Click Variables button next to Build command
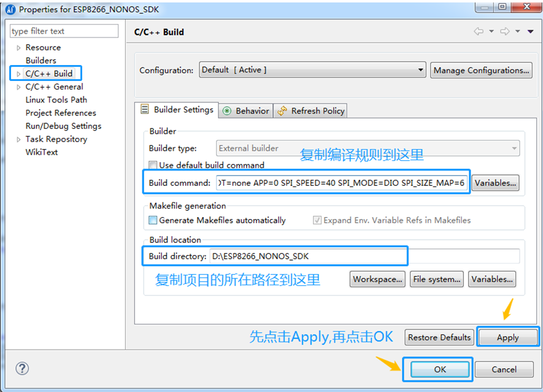Screen dimensions: 543x392 (x=495, y=183)
